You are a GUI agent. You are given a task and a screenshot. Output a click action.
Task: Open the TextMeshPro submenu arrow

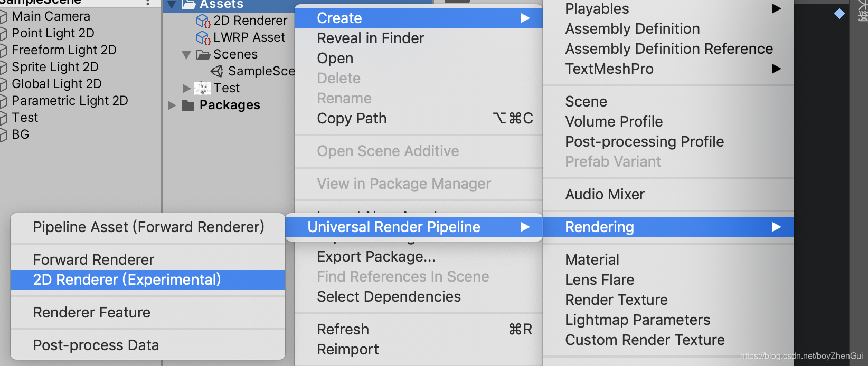[776, 69]
